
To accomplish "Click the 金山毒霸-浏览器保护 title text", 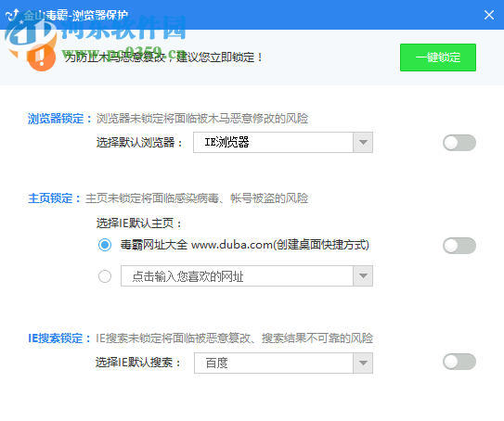I will click(x=76, y=15).
